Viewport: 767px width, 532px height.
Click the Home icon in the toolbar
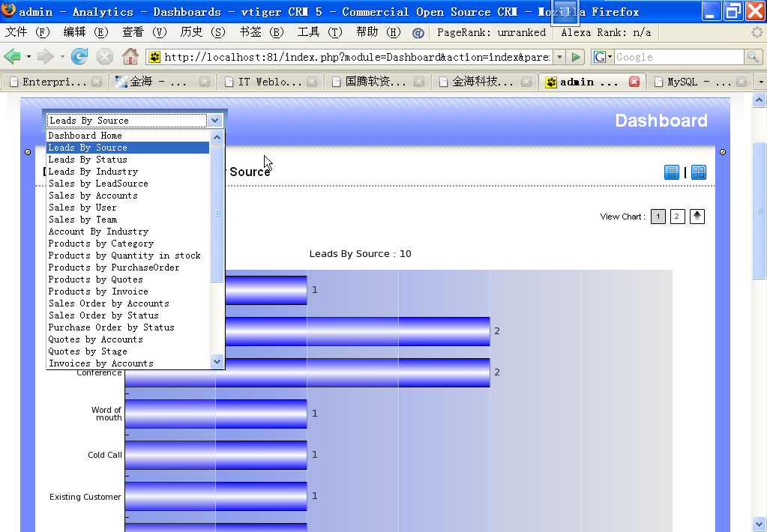(130, 57)
